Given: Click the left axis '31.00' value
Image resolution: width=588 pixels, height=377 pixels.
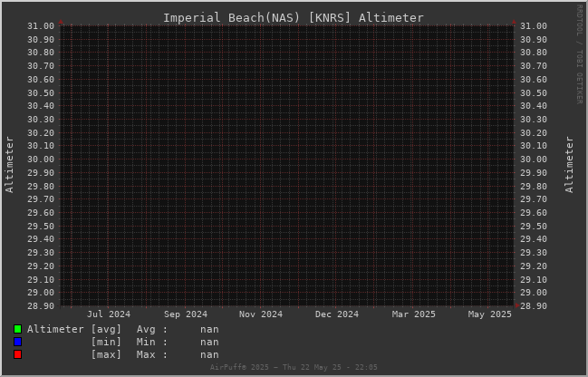Looking at the screenshot, I should tap(41, 26).
